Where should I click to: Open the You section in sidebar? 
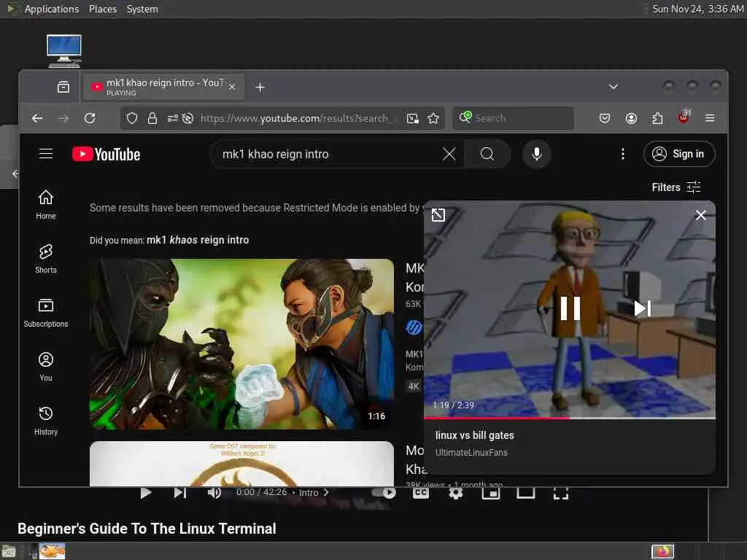point(46,367)
